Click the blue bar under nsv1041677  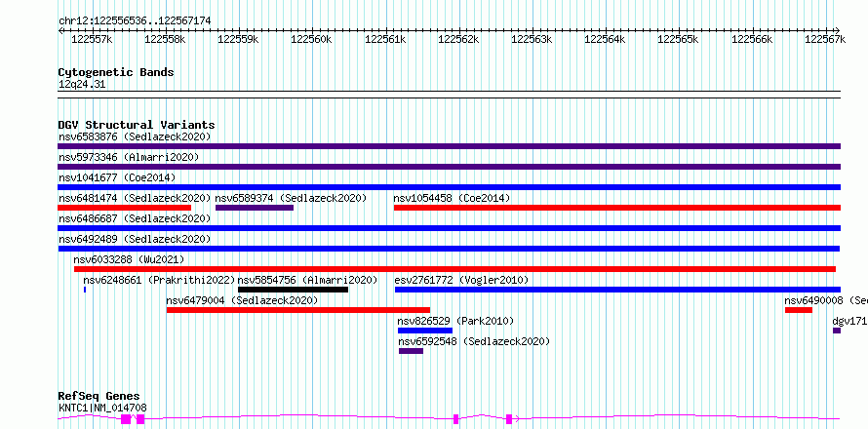[x=449, y=187]
